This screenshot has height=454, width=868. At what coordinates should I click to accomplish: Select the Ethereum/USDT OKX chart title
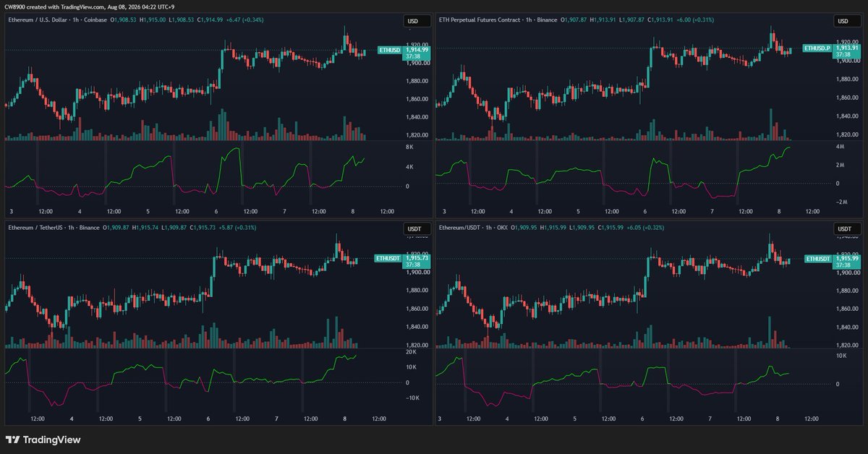(x=472, y=227)
